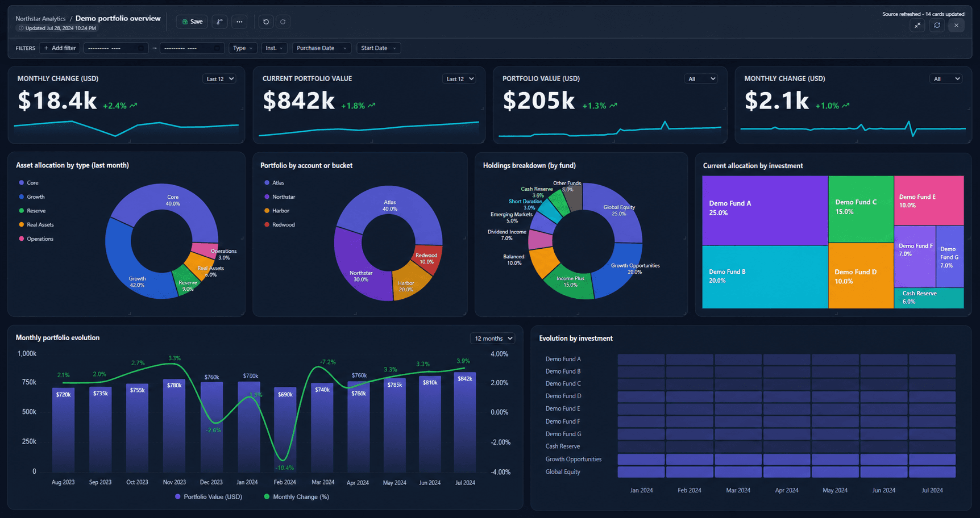Viewport: 980px width, 518px height.
Task: Click the Demo Fund A heatmap row label
Action: (x=563, y=359)
